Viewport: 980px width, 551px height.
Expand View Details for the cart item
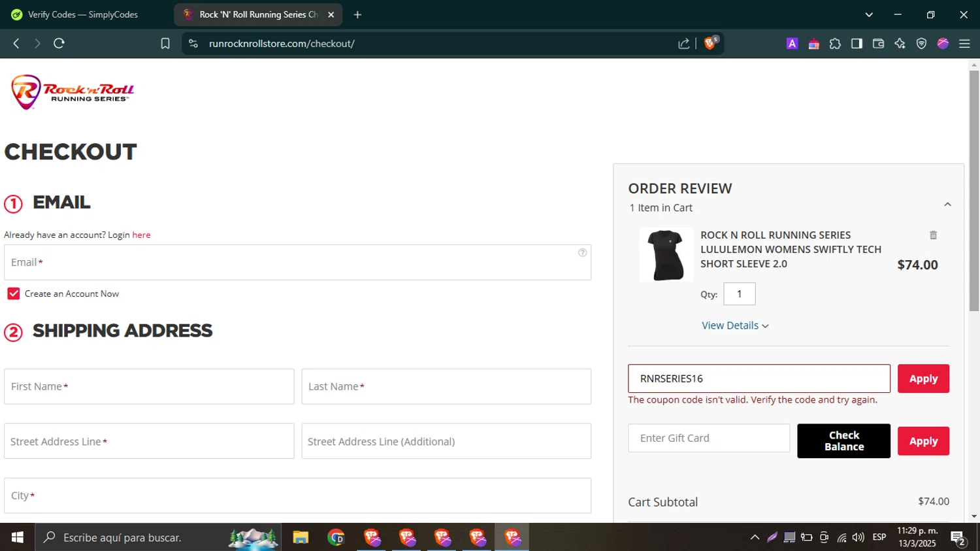point(735,326)
